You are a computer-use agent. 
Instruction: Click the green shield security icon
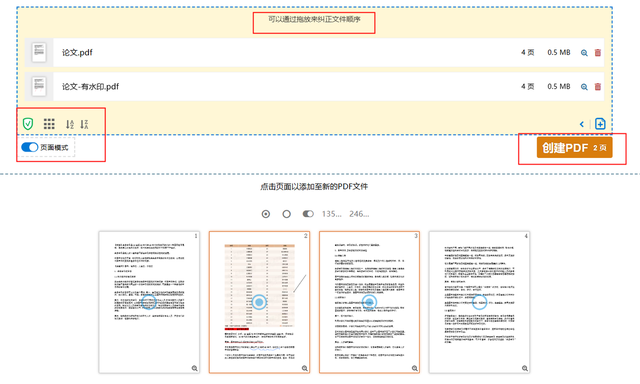click(28, 124)
